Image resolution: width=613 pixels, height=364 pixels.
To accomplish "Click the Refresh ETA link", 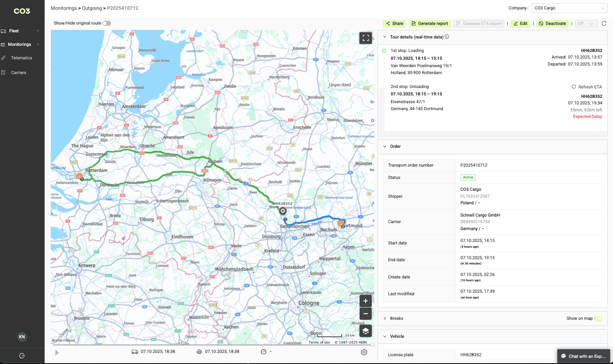I will coord(587,86).
